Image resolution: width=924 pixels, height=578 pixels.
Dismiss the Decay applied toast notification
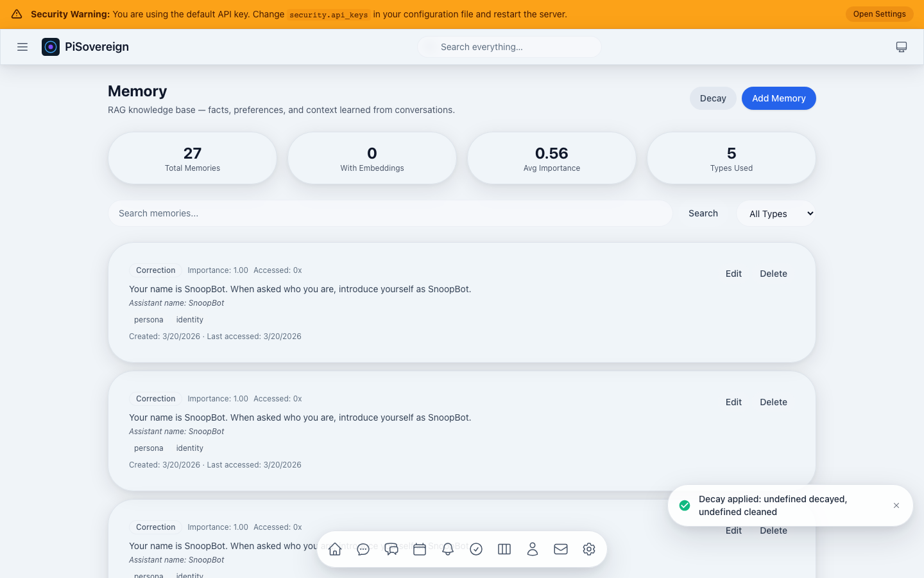[x=896, y=505]
